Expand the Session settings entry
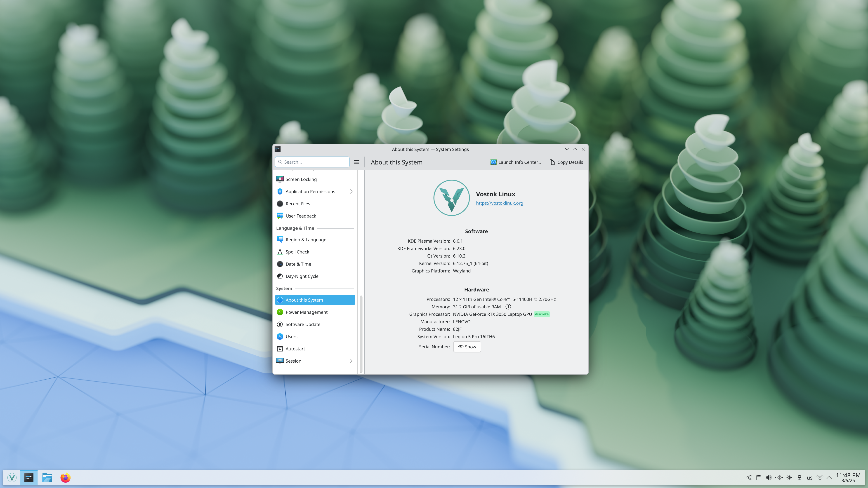This screenshot has height=488, width=868. 351,361
